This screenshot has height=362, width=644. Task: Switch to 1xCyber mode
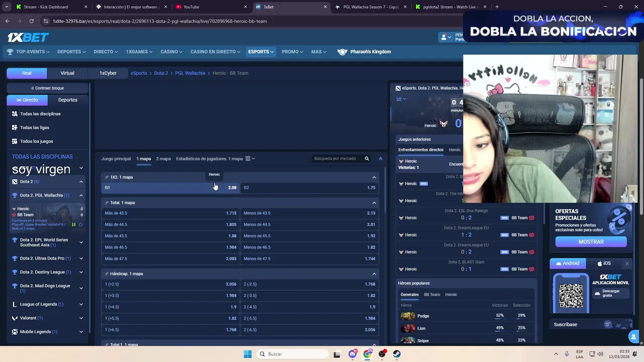click(x=108, y=73)
